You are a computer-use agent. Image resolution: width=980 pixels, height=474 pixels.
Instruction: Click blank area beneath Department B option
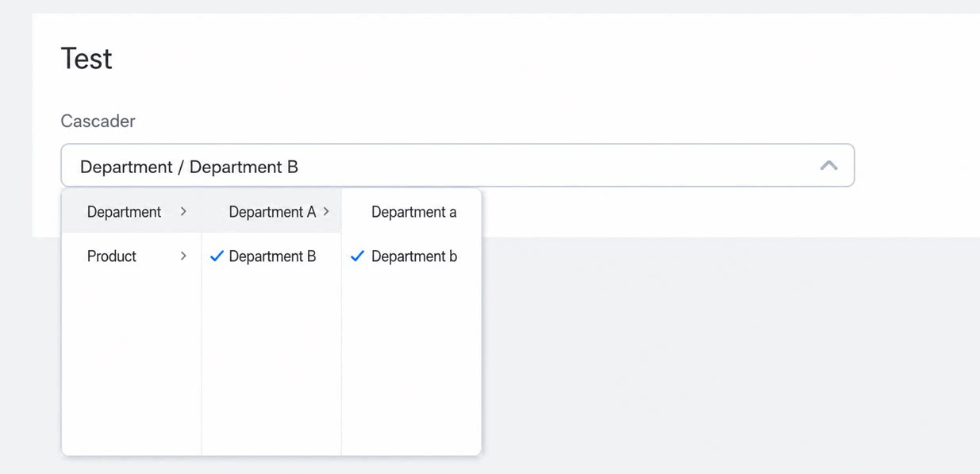point(272,365)
